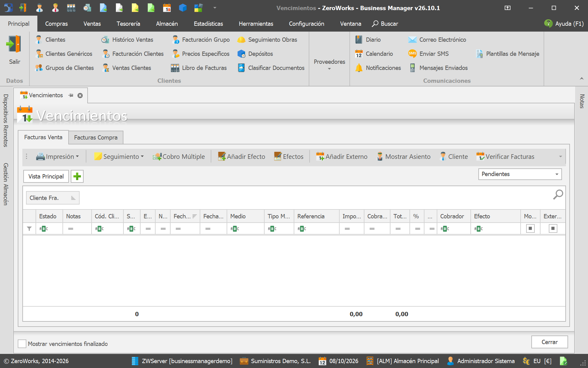
Task: Click Añadir Efecto toolbar button
Action: pos(242,156)
